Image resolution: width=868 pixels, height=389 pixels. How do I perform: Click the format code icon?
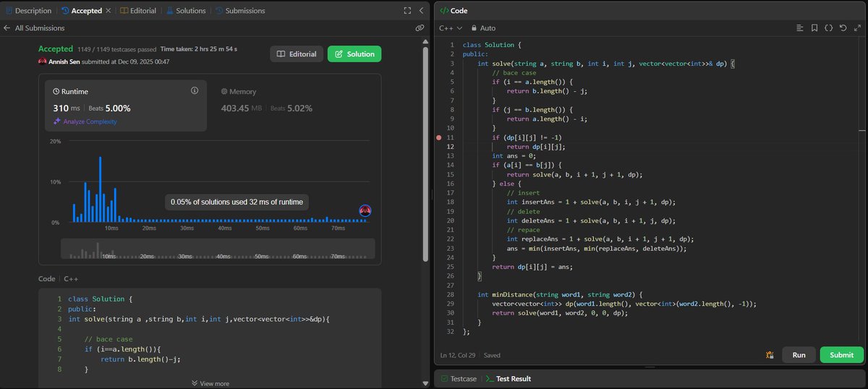[x=800, y=28]
